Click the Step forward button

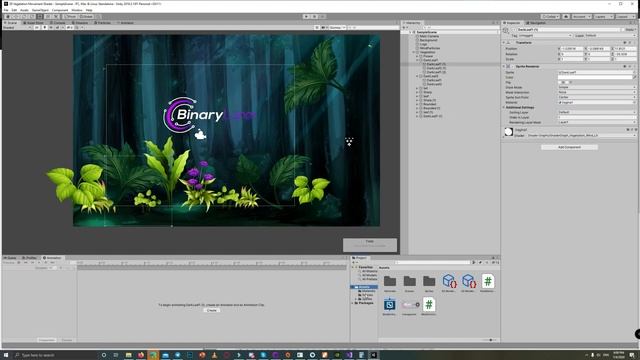(322, 16)
